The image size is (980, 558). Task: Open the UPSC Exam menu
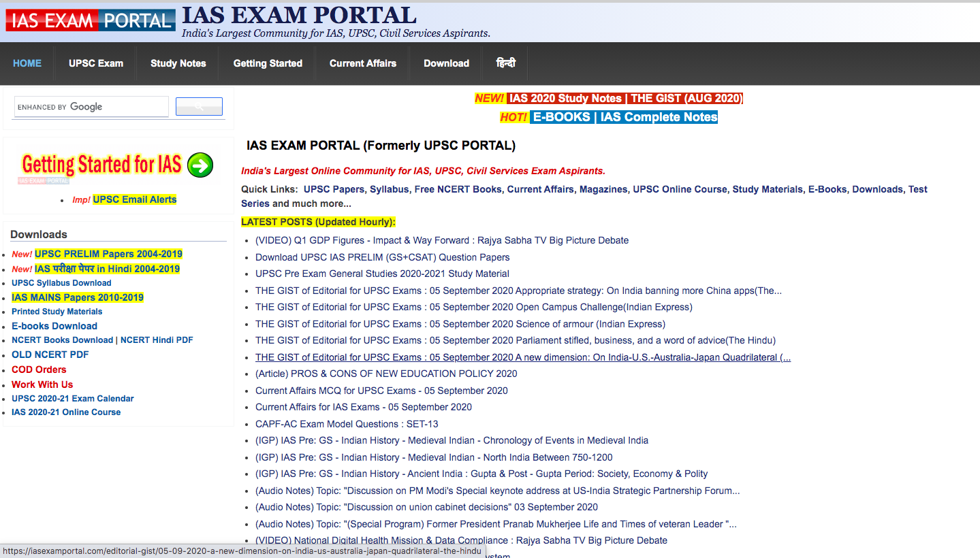point(96,63)
